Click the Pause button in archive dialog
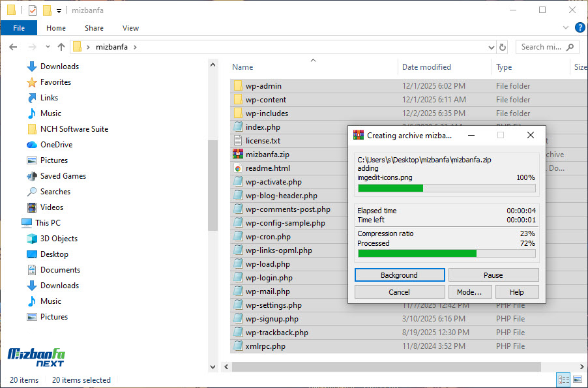Screen dimensions: 588x388 tap(493, 275)
